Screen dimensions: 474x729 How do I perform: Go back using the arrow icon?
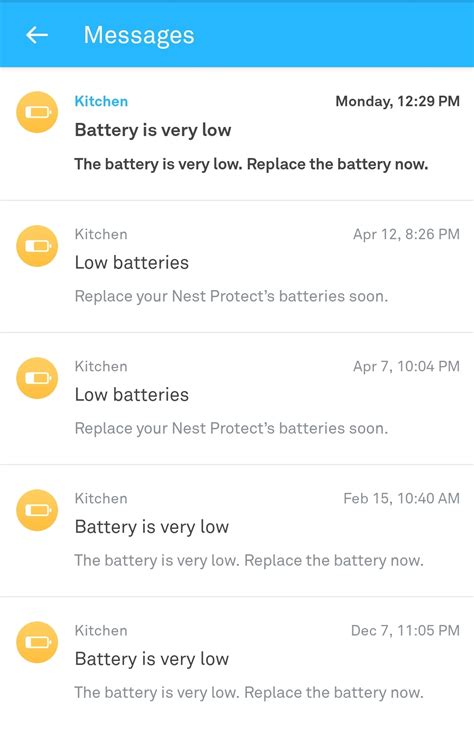pos(37,35)
